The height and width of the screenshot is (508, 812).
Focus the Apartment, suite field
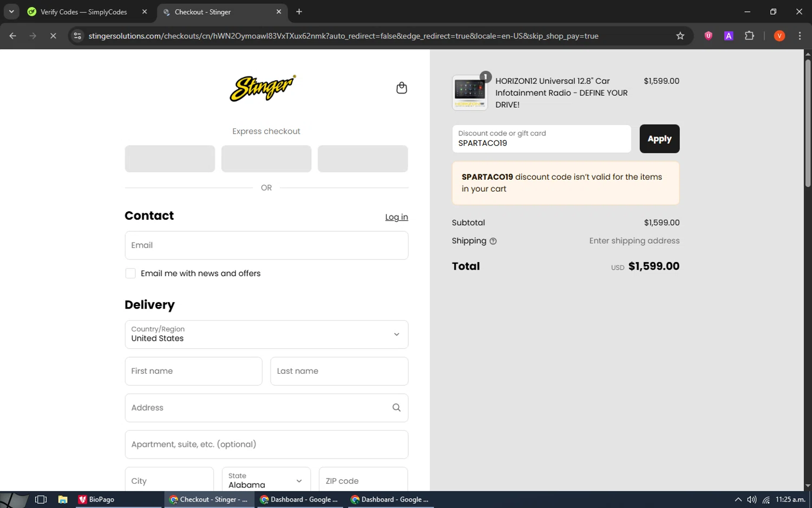(266, 445)
